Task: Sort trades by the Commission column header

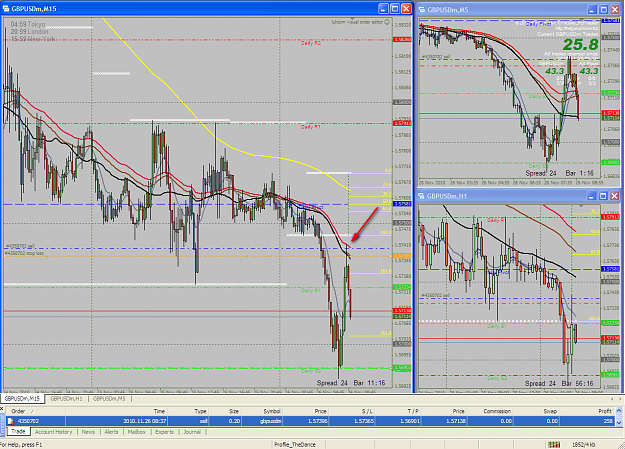Action: click(491, 411)
